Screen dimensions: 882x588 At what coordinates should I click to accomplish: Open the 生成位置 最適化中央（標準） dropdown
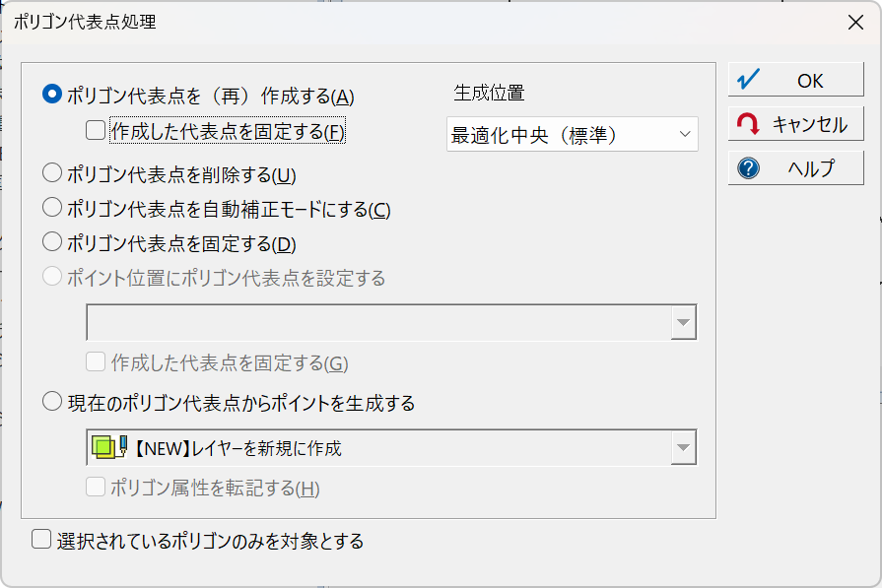tap(572, 134)
